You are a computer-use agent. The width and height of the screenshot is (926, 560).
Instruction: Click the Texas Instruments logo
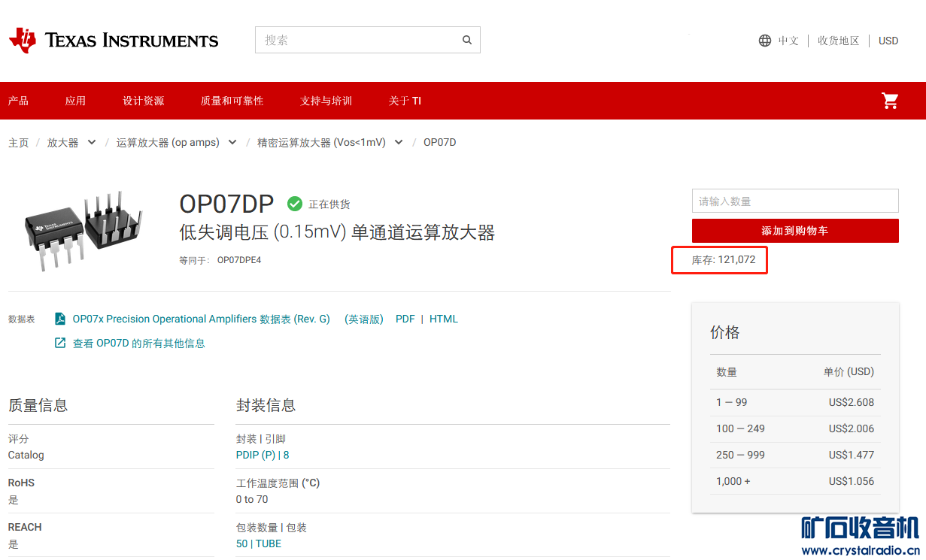[x=114, y=40]
